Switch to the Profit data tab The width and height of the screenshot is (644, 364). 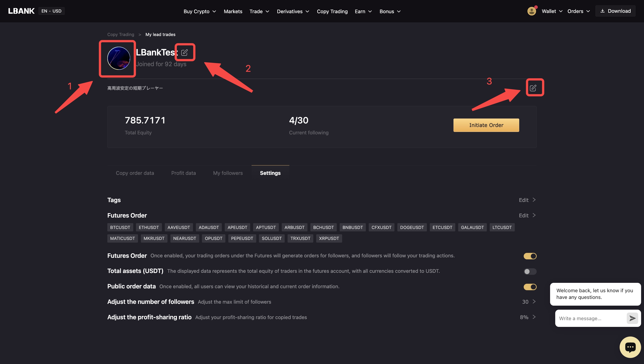184,173
